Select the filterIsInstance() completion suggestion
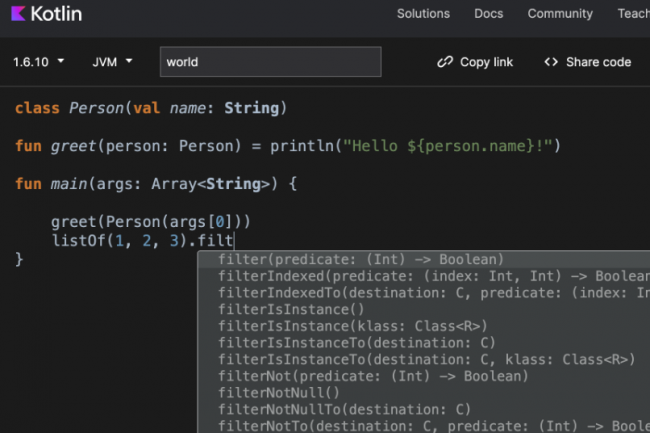650x433 pixels. (424, 309)
